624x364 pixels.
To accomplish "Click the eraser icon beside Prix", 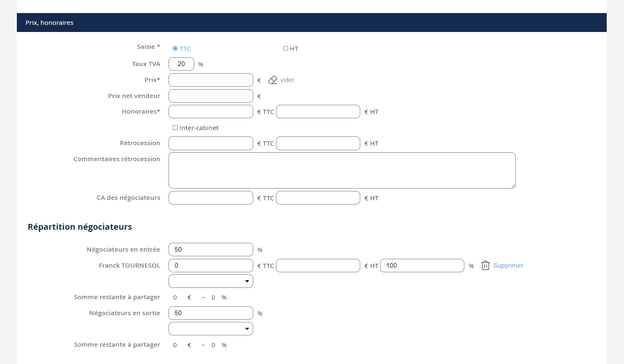I will point(273,80).
